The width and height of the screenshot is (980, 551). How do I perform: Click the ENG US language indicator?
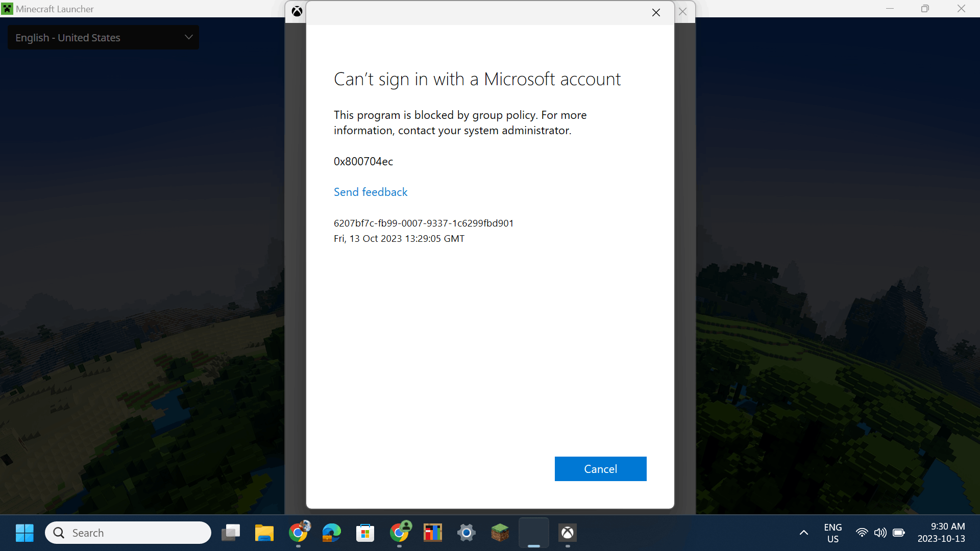pos(833,533)
